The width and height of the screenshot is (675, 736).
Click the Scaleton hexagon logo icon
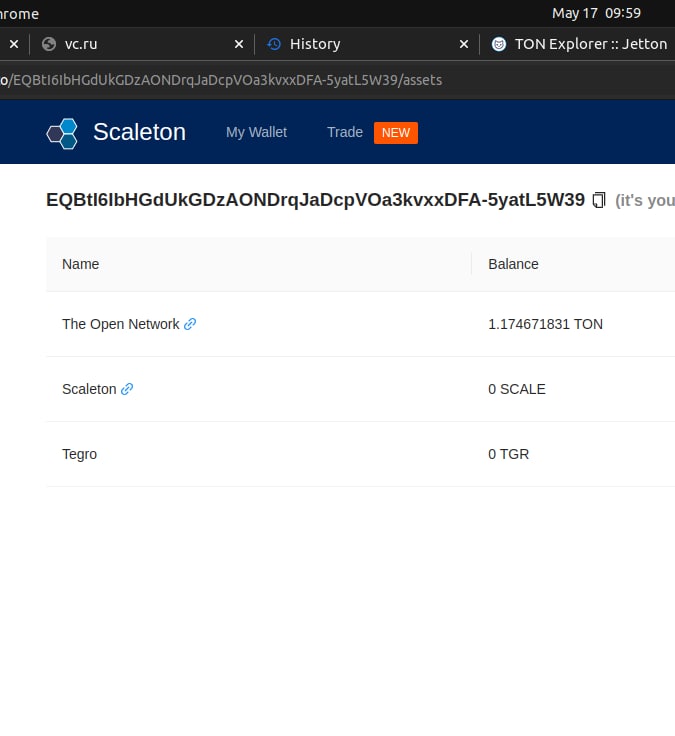coord(62,134)
